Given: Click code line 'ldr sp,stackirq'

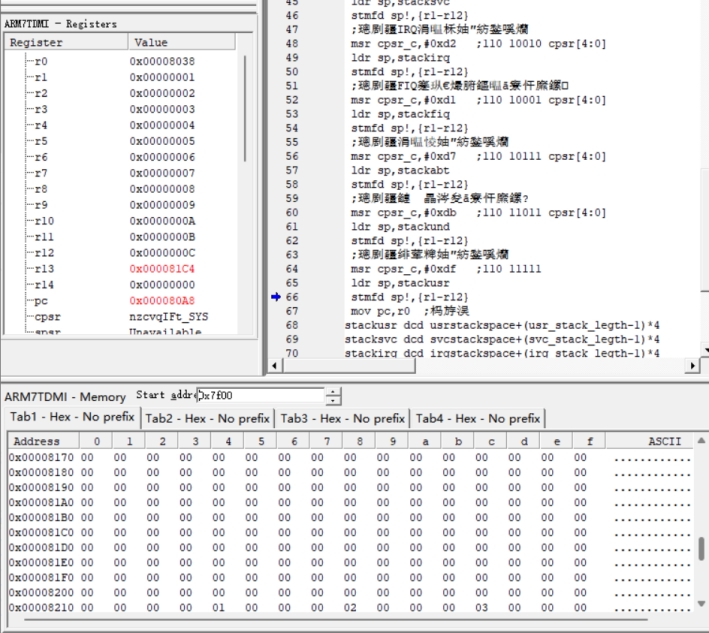Looking at the screenshot, I should click(400, 58).
